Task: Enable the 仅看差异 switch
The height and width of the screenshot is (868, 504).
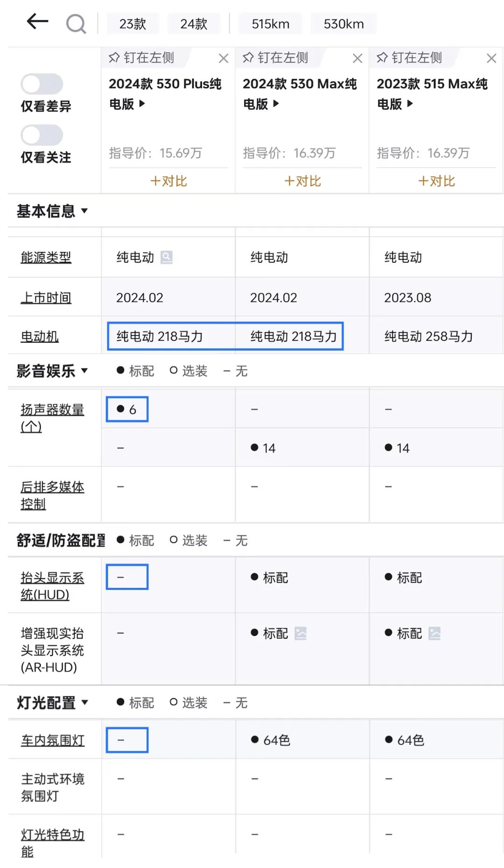Action: [42, 84]
